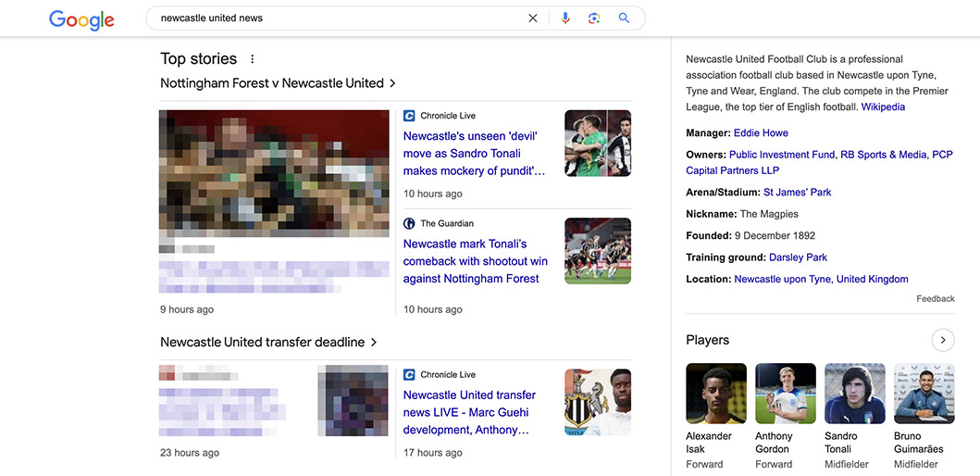The image size is (980, 476).
Task: Click the first Chronicle Live source name
Action: pos(448,116)
